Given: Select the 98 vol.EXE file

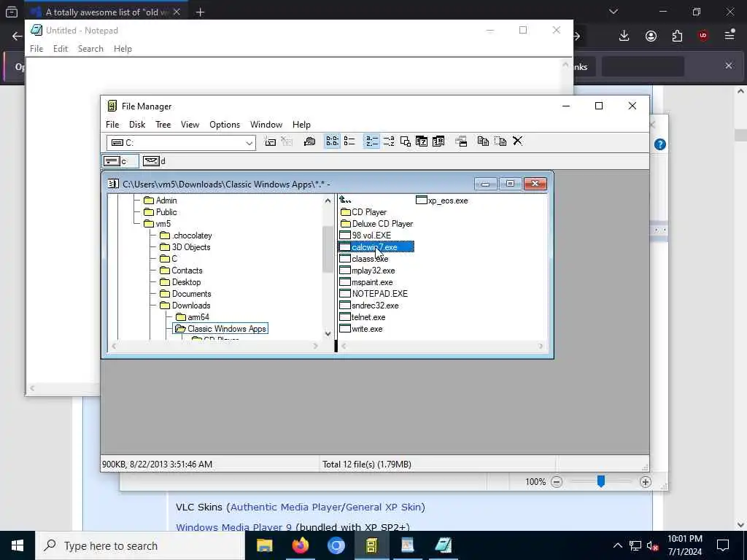Looking at the screenshot, I should coord(365,236).
